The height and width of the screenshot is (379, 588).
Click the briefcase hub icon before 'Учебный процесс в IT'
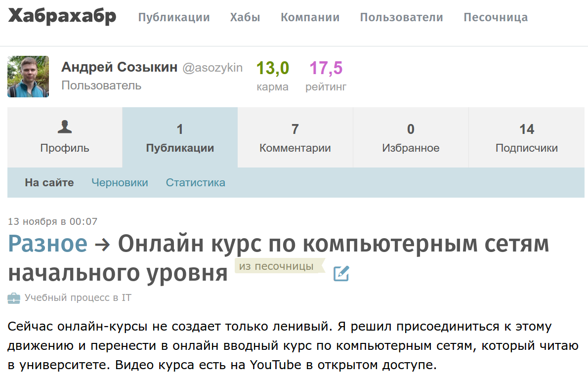tap(13, 298)
